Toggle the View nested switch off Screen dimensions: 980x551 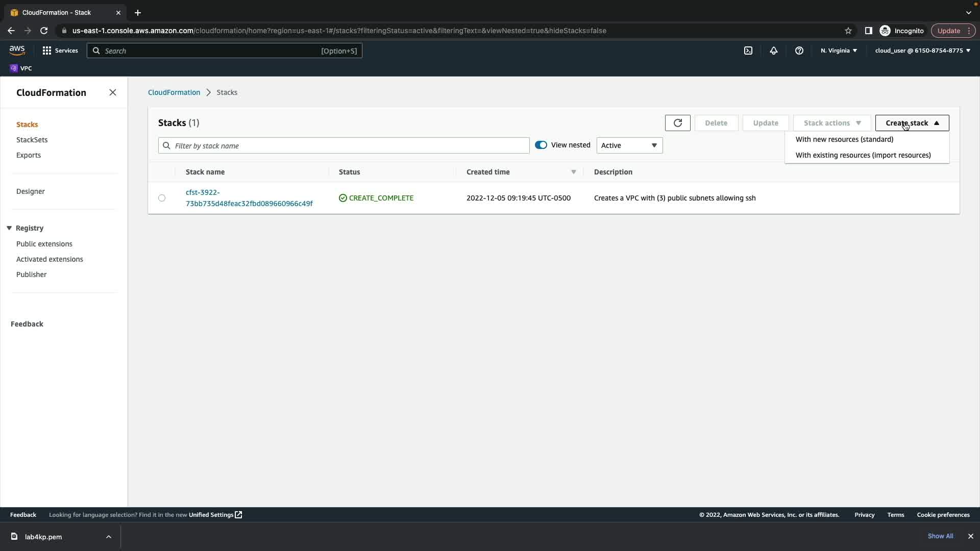click(541, 145)
